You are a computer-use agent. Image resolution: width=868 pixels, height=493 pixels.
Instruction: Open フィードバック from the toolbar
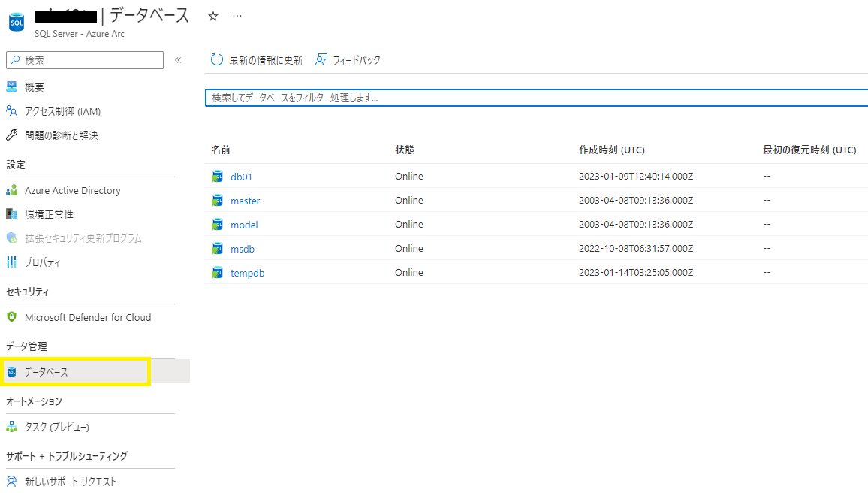(357, 60)
